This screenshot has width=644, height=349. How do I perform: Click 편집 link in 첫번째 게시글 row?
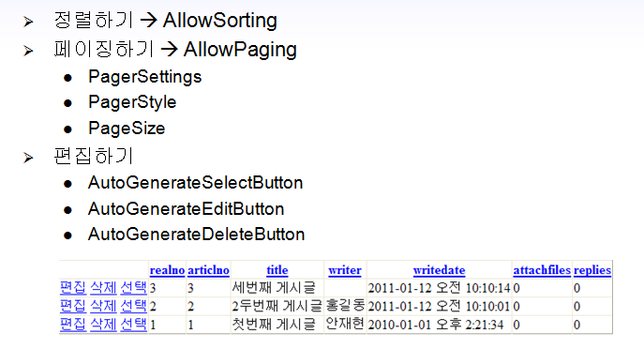pos(73,324)
